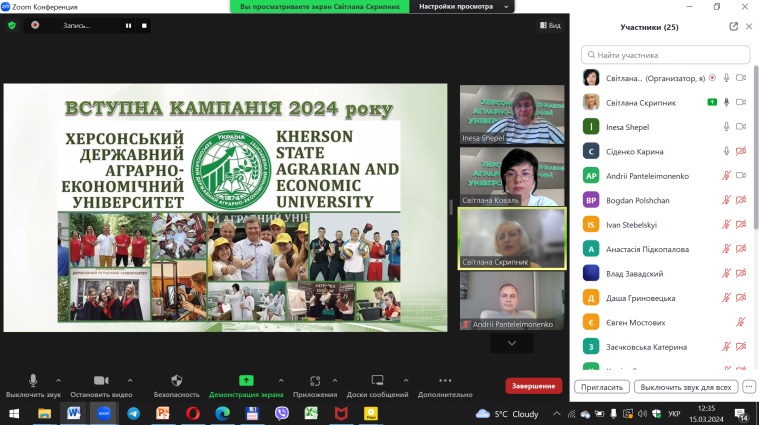
Task: Open the Безопасность security menu
Action: [177, 386]
